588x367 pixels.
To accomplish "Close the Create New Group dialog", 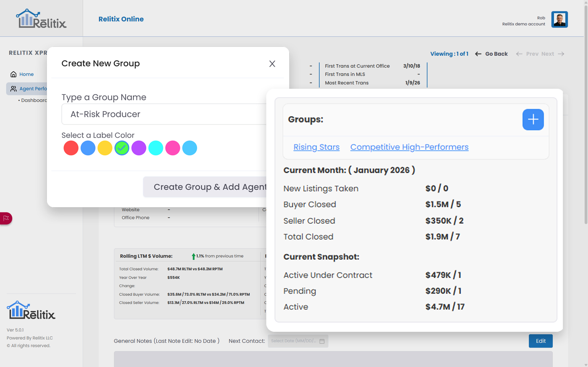I will coord(272,64).
